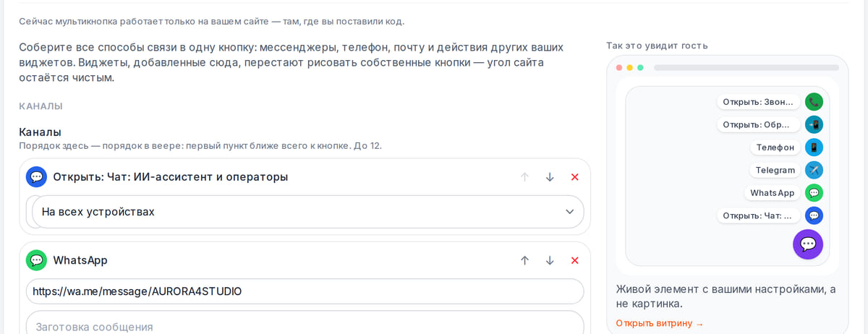Select the 'Telegram' label in preview
The width and height of the screenshot is (868, 334).
coord(775,171)
